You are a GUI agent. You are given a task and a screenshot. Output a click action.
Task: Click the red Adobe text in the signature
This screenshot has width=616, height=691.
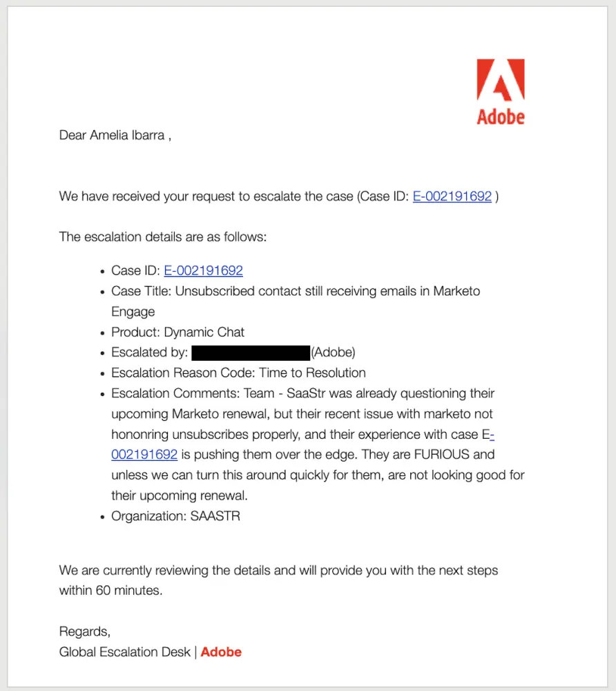pos(221,652)
